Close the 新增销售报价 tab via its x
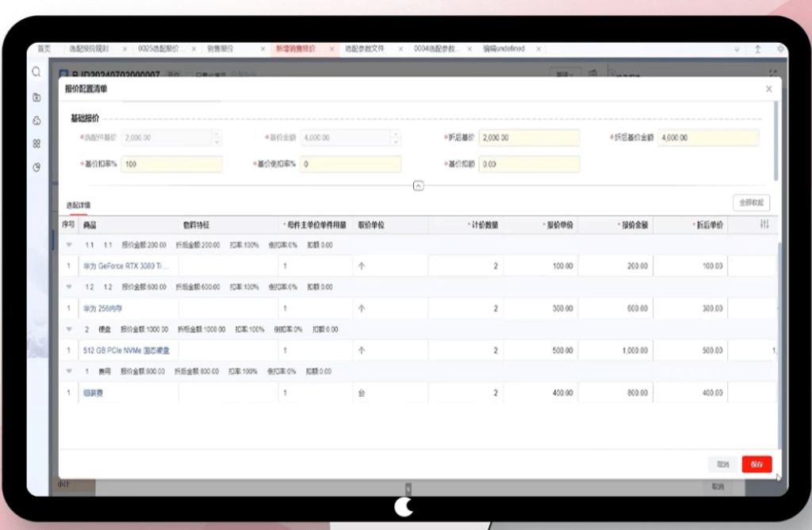 click(x=331, y=49)
